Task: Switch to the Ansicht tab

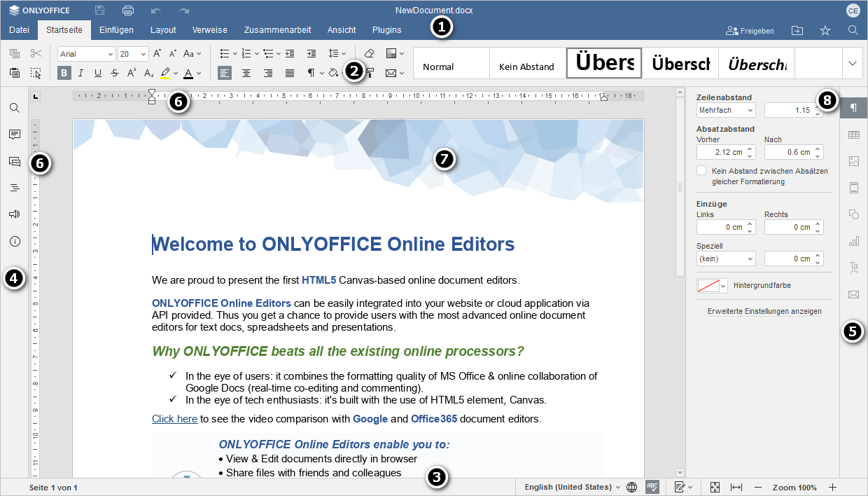Action: point(342,30)
